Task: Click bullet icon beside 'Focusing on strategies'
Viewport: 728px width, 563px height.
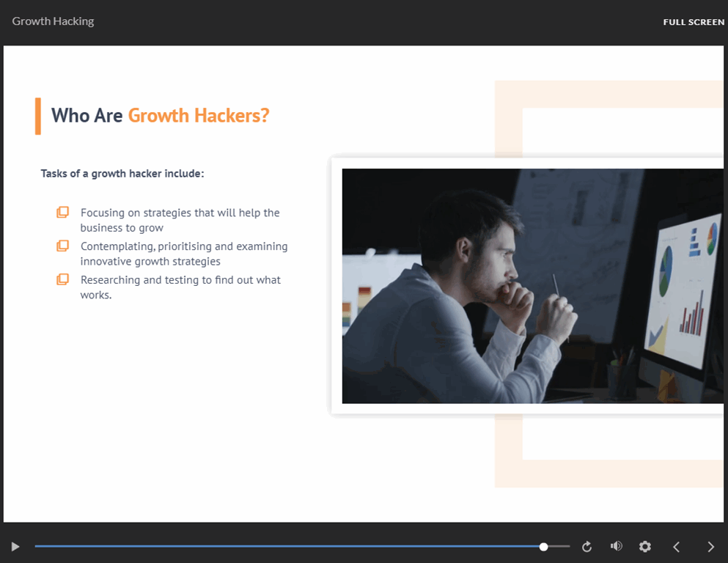Action: pos(62,212)
